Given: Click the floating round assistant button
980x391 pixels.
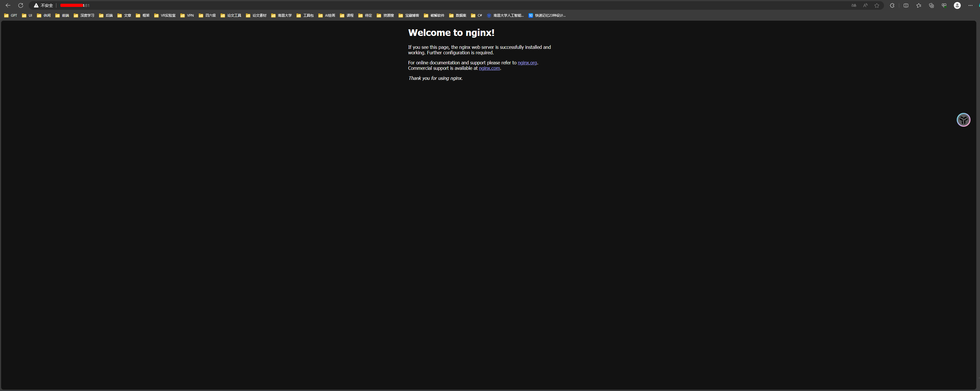Looking at the screenshot, I should click(x=963, y=120).
